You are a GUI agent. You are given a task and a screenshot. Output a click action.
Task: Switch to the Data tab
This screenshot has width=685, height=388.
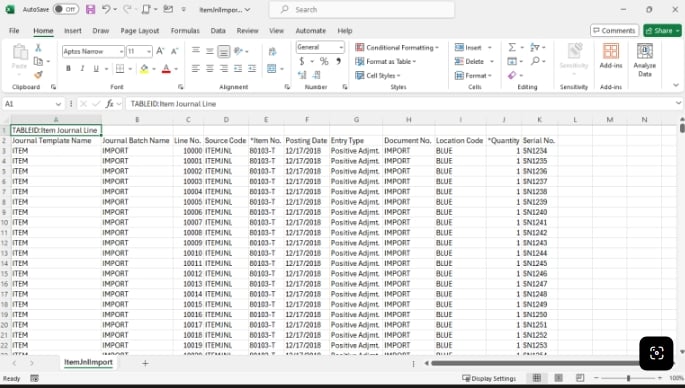pyautogui.click(x=218, y=31)
